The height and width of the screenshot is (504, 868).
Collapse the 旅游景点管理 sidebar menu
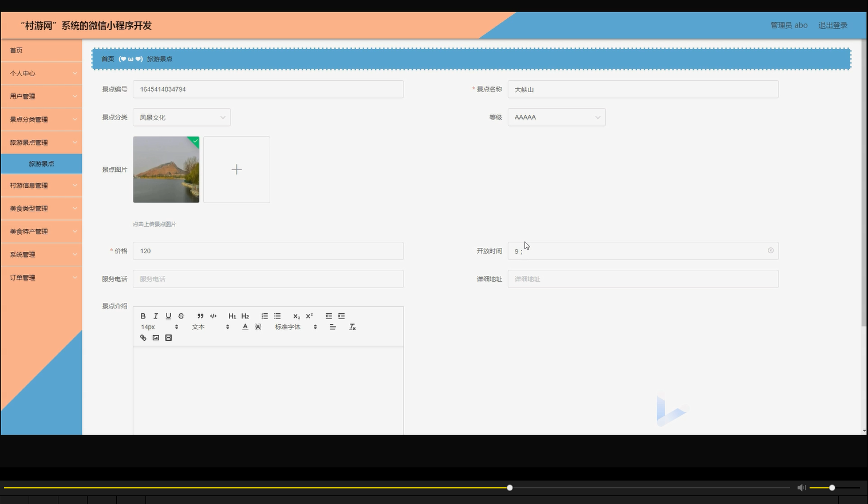pyautogui.click(x=41, y=142)
